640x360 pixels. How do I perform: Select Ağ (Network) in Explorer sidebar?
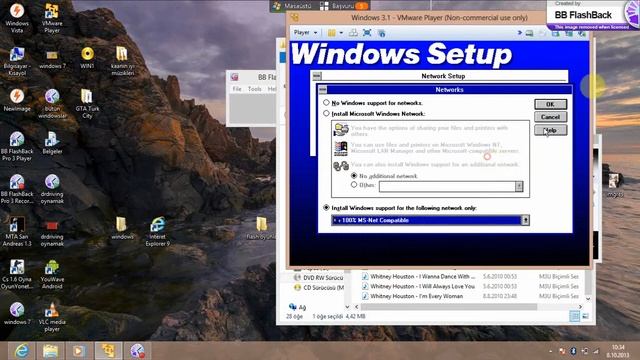pyautogui.click(x=298, y=307)
